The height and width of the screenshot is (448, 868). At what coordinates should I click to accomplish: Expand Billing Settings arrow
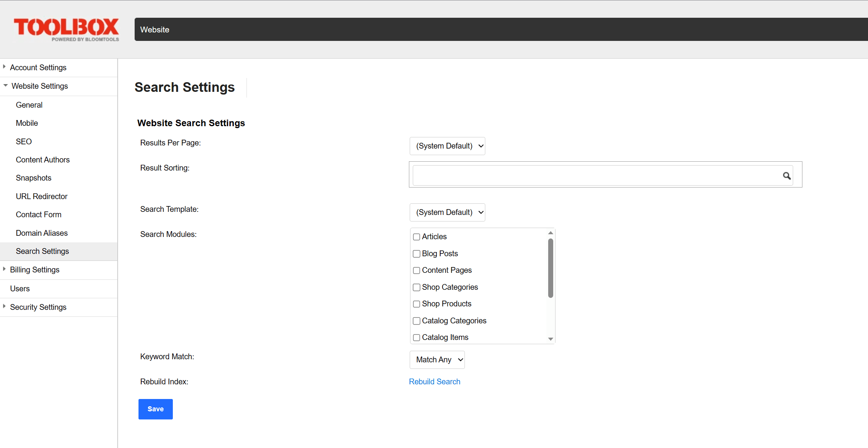point(4,269)
